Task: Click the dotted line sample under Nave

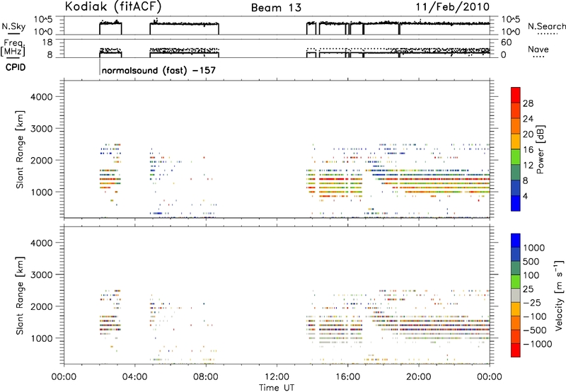Action: (x=538, y=57)
